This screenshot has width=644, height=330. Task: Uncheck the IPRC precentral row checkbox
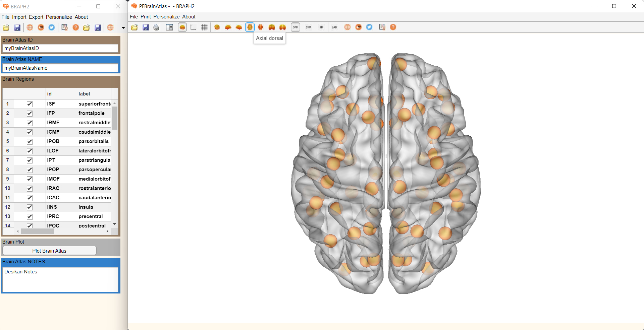click(x=30, y=216)
